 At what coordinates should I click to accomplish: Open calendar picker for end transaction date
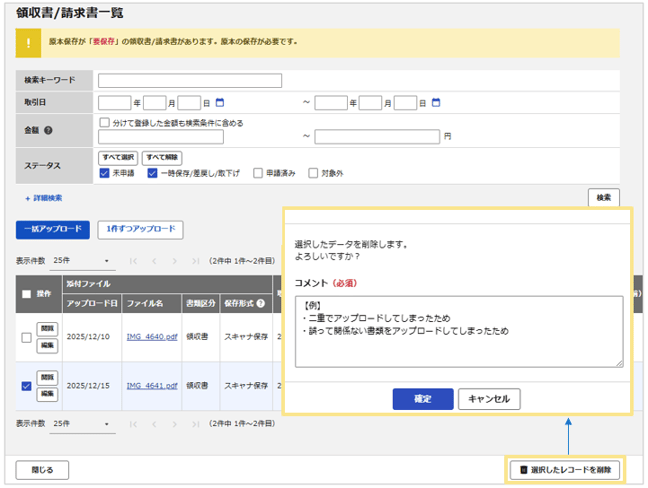(436, 102)
